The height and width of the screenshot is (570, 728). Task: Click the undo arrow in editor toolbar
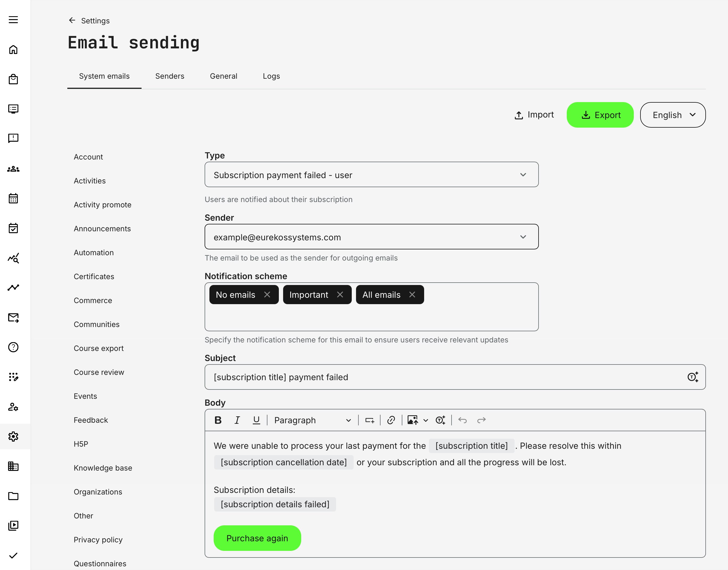click(x=462, y=420)
